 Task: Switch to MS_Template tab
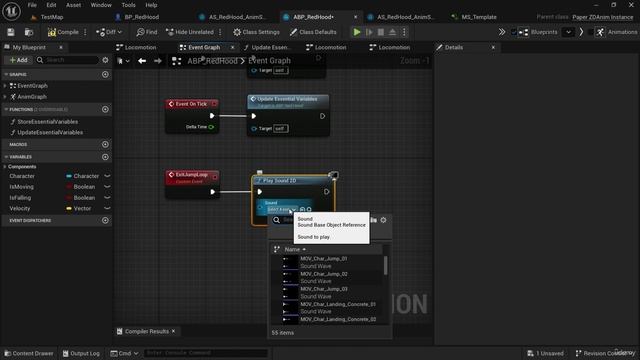pyautogui.click(x=479, y=17)
